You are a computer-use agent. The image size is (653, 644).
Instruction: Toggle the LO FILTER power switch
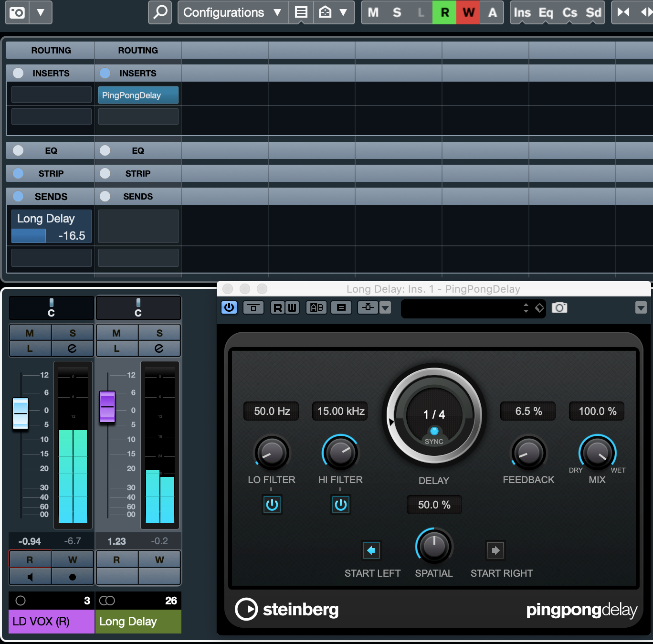(272, 505)
